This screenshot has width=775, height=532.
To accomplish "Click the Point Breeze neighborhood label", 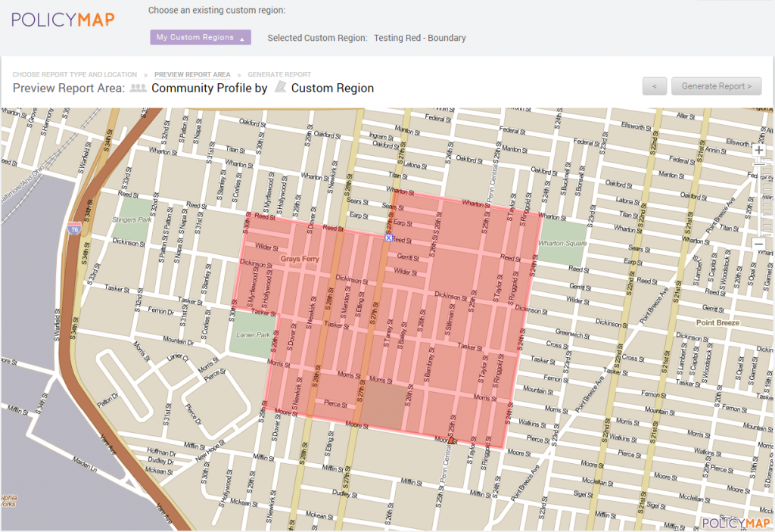I will [x=717, y=322].
